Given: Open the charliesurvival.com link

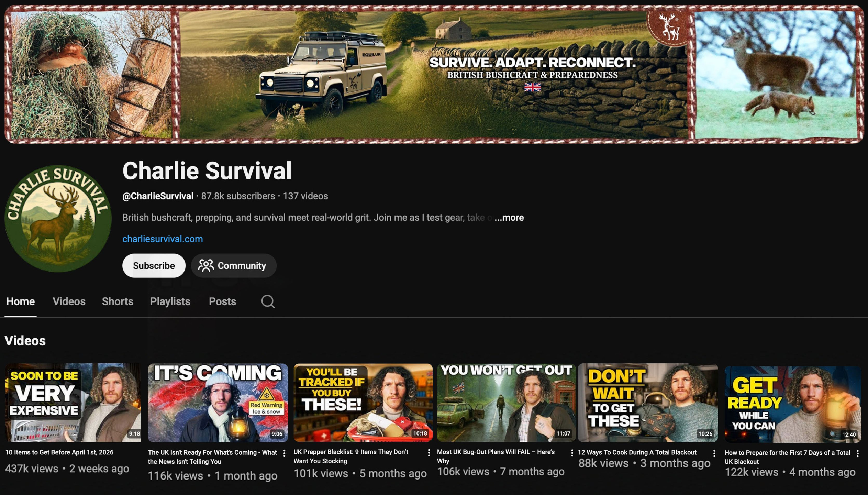Looking at the screenshot, I should tap(162, 239).
